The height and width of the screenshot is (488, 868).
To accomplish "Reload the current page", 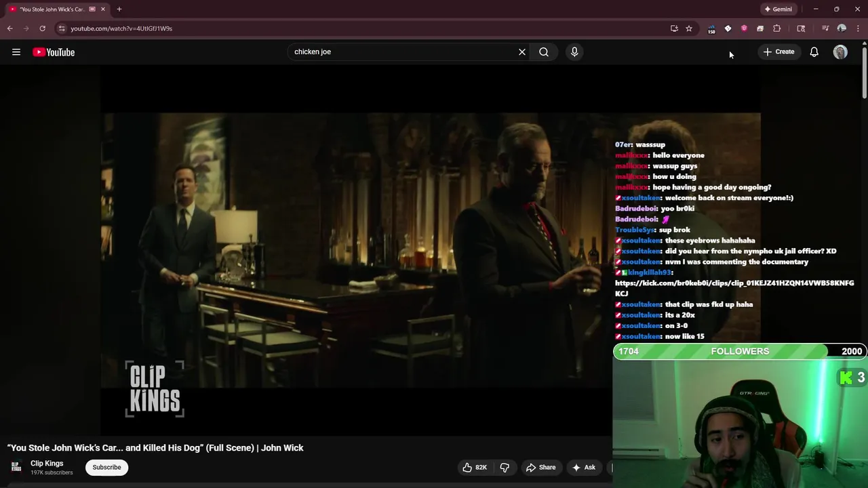I will click(42, 28).
